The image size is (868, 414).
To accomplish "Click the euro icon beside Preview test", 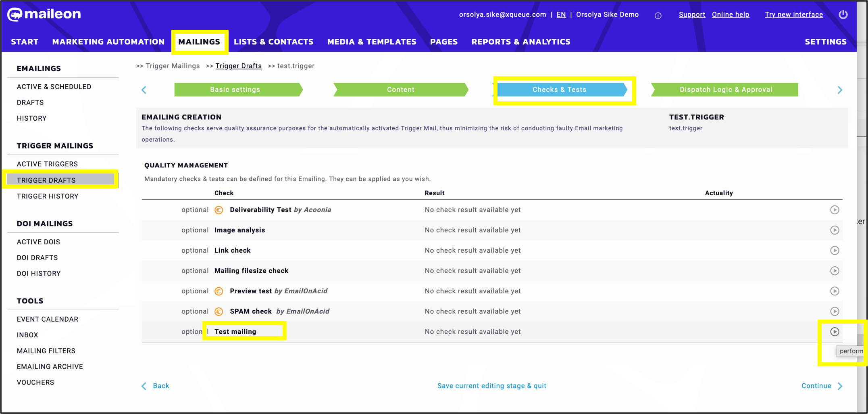I will [x=219, y=291].
